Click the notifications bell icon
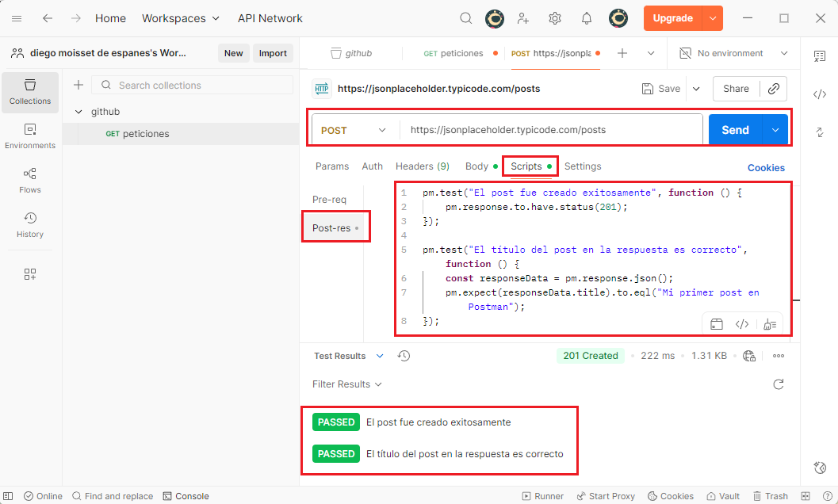Screen dimensions: 838x504 coord(587,18)
